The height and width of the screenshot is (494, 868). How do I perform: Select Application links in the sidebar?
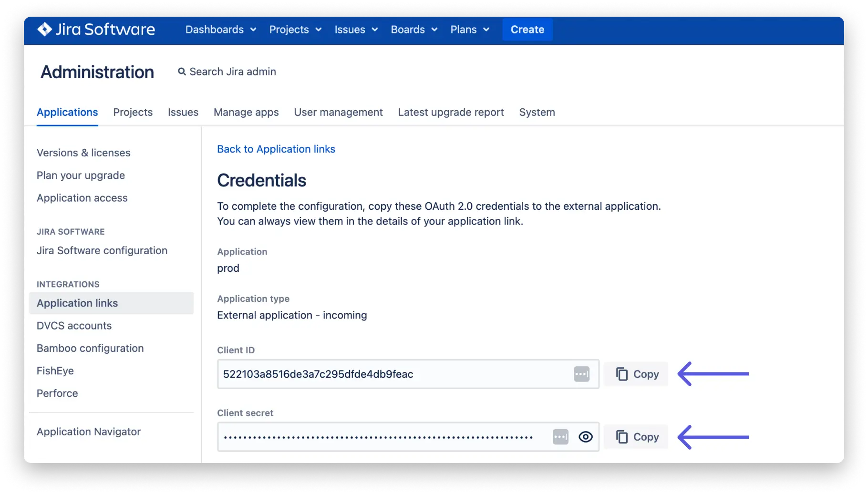(111, 303)
